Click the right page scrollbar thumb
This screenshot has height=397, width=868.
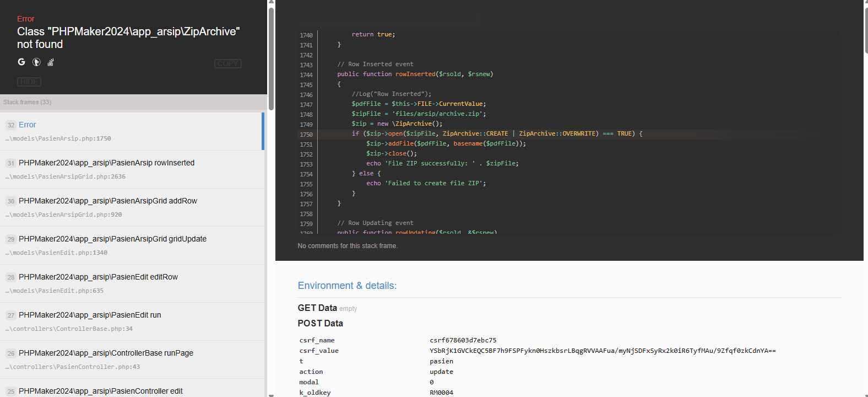866,30
